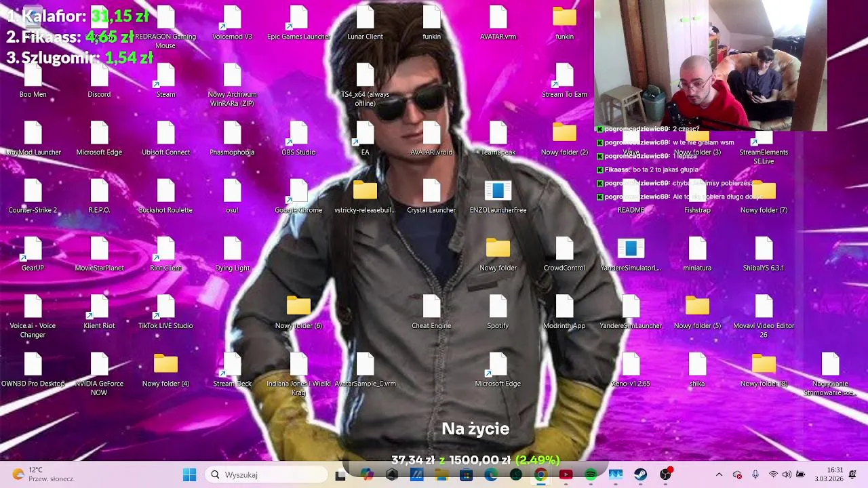The image size is (868, 488).
Task: Select the Discord desktop shortcut
Action: coord(99,81)
